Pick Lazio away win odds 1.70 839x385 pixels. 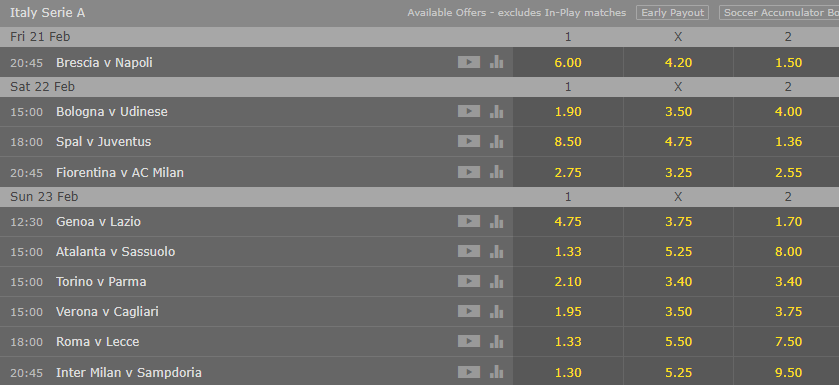click(x=788, y=221)
